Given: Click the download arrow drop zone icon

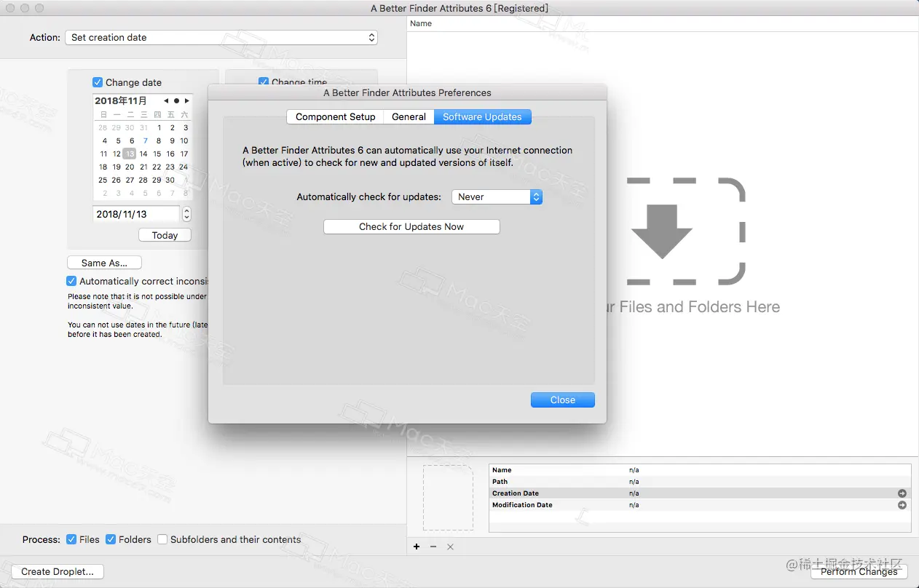Looking at the screenshot, I should click(661, 232).
